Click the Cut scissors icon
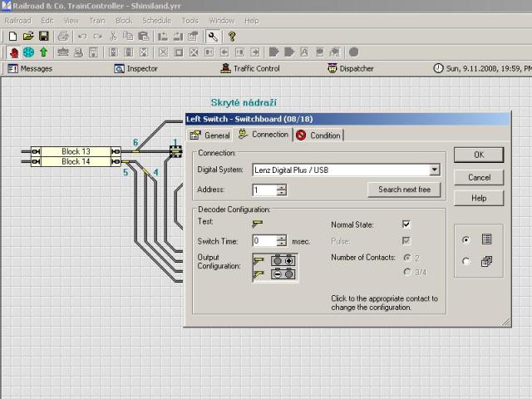 click(113, 37)
